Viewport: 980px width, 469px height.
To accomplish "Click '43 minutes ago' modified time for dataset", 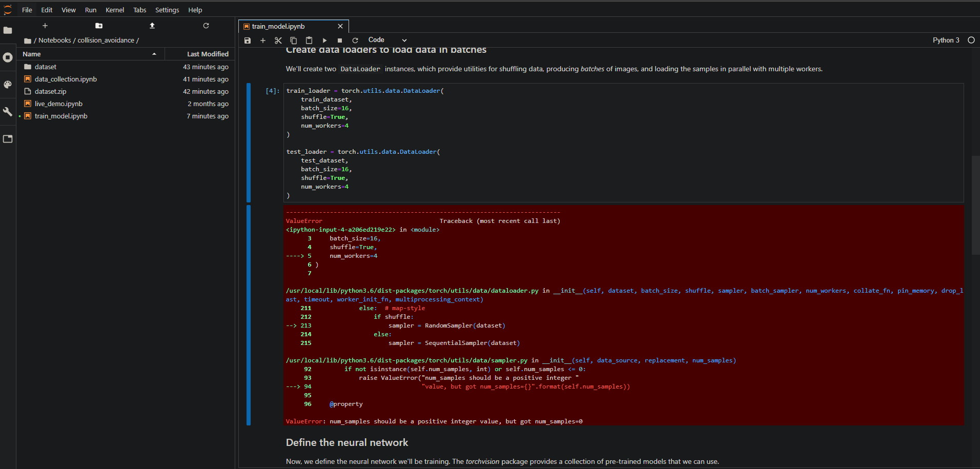I will [x=206, y=67].
